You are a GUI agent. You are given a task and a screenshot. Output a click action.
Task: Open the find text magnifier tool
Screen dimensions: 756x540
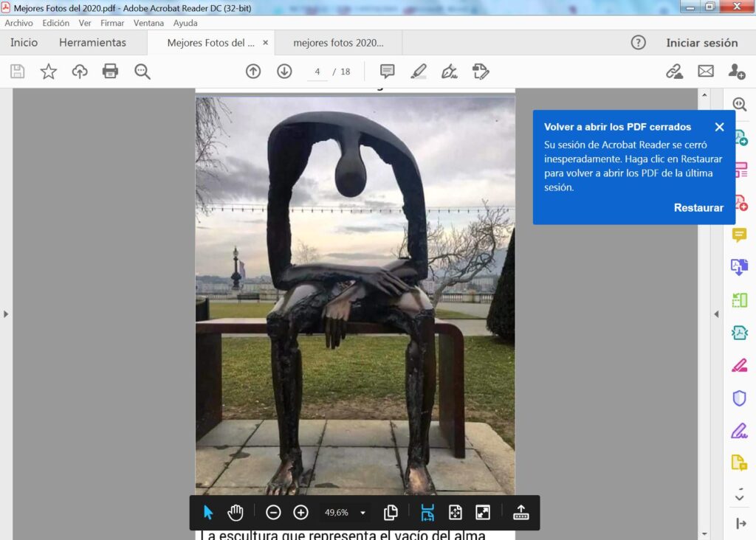coord(142,72)
